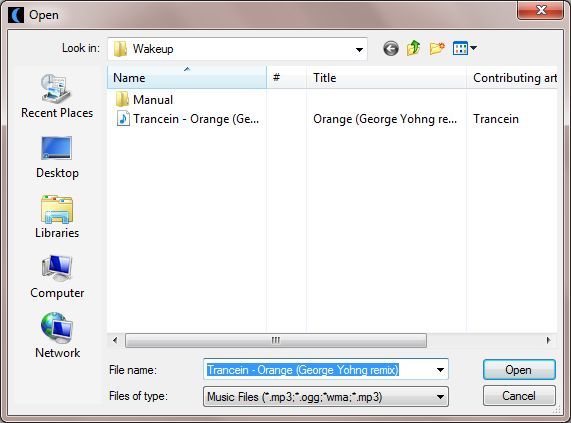
Task: Open the View menu grid icon
Action: (465, 48)
